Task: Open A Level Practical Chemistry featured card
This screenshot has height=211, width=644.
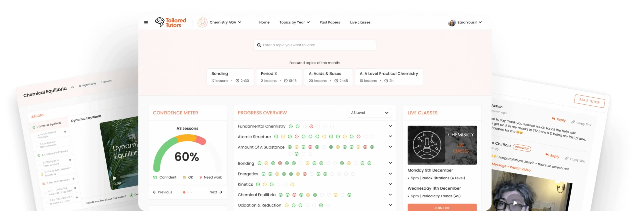Action: pyautogui.click(x=389, y=77)
